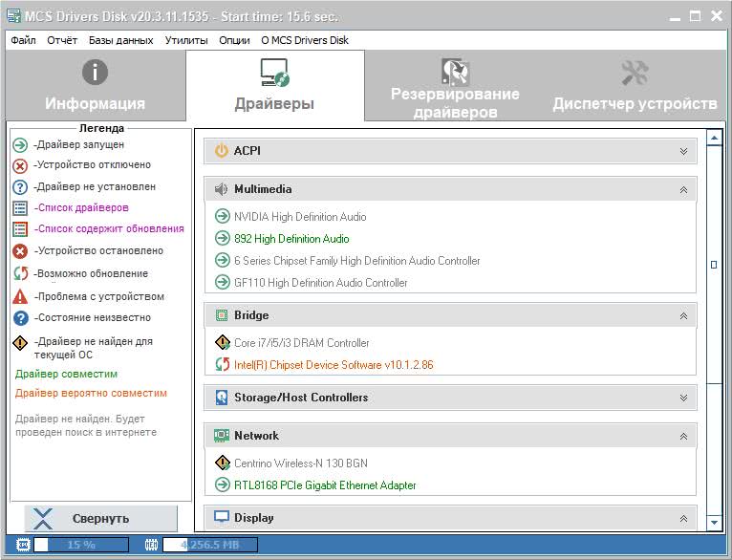Switch to the Диспетчер устройств tab
This screenshot has height=560, width=732.
pyautogui.click(x=635, y=85)
